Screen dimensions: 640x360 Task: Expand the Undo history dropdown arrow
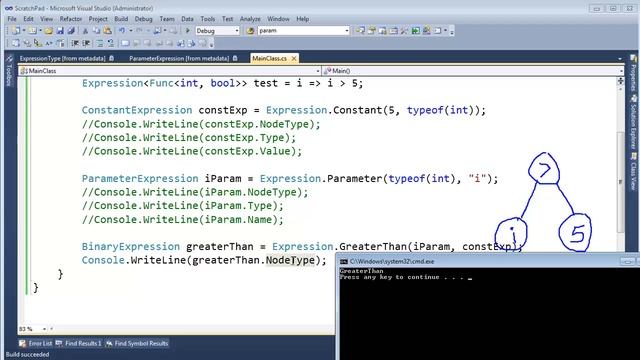(x=131, y=31)
